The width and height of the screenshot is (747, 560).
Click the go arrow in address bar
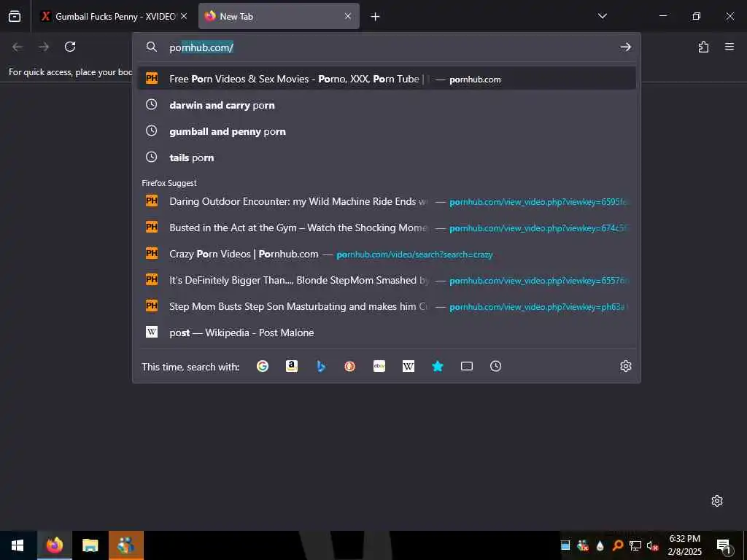tap(625, 47)
